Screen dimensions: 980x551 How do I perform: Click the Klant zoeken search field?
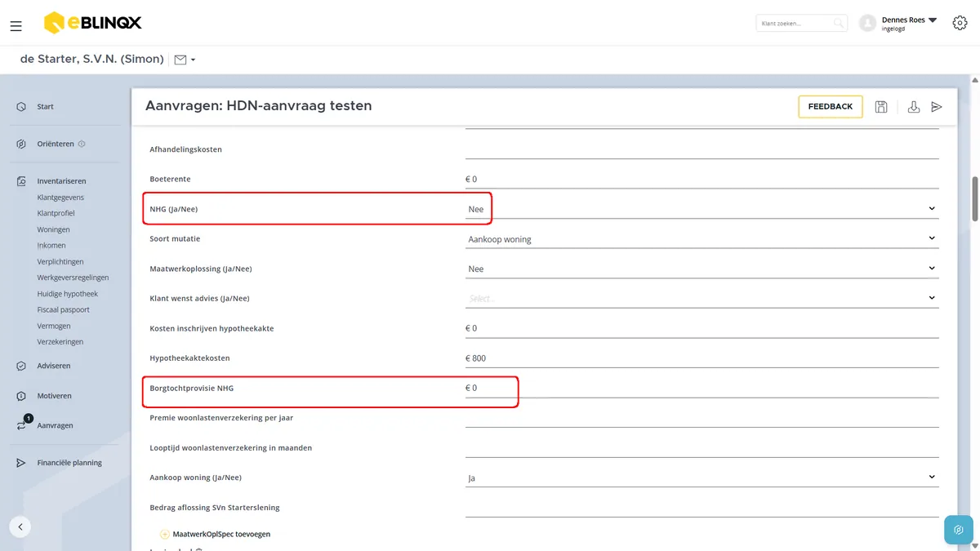tap(802, 24)
